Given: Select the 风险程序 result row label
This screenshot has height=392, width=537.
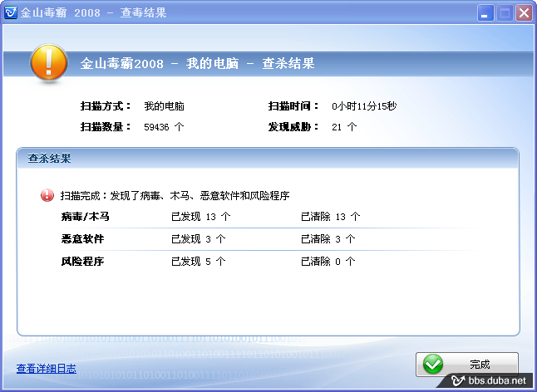Looking at the screenshot, I should point(82,262).
